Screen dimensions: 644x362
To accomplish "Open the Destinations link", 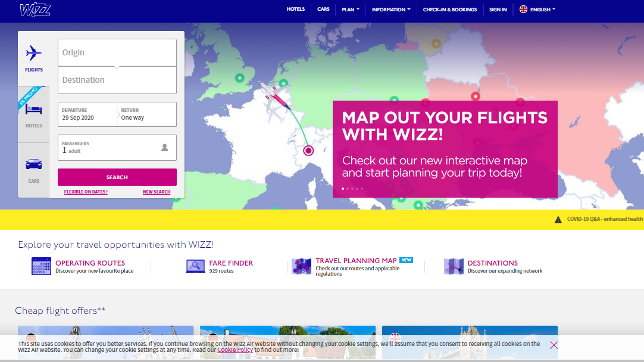I will pos(492,263).
